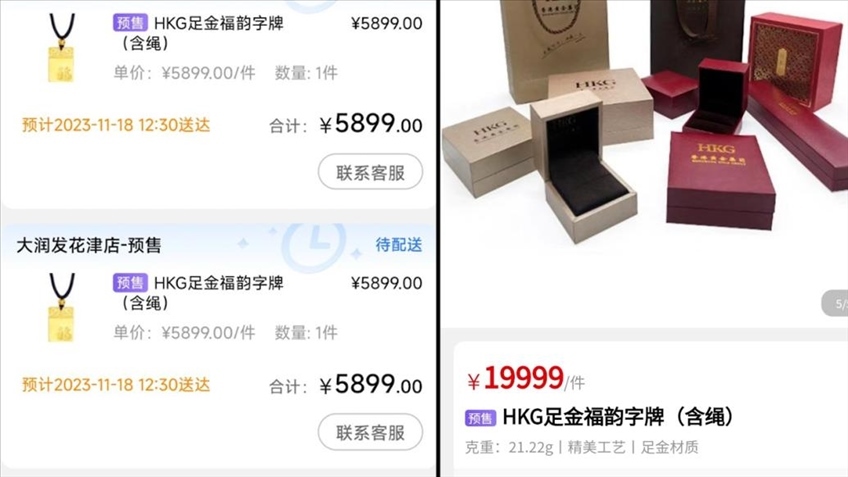
Task: Tap the 克重 21.22g specification line
Action: [582, 447]
